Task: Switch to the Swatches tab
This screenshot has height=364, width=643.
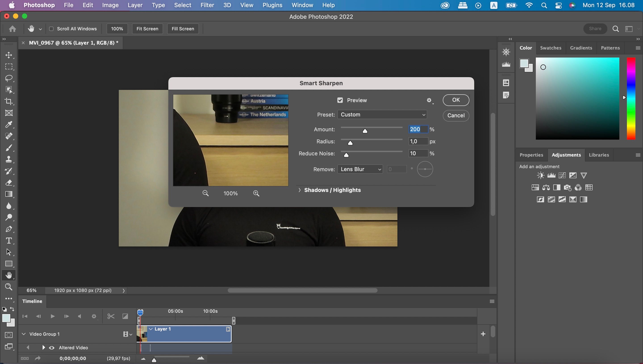Action: coord(550,48)
